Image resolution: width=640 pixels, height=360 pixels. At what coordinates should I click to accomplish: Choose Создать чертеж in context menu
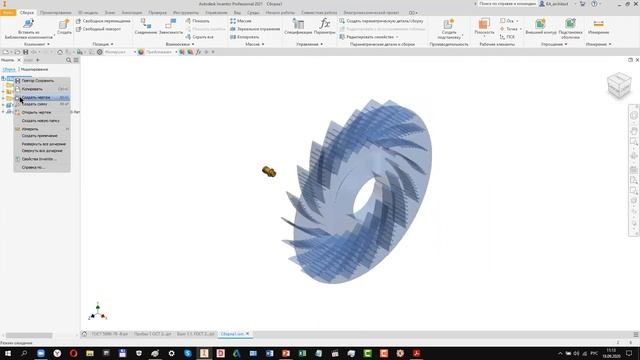click(x=42, y=98)
